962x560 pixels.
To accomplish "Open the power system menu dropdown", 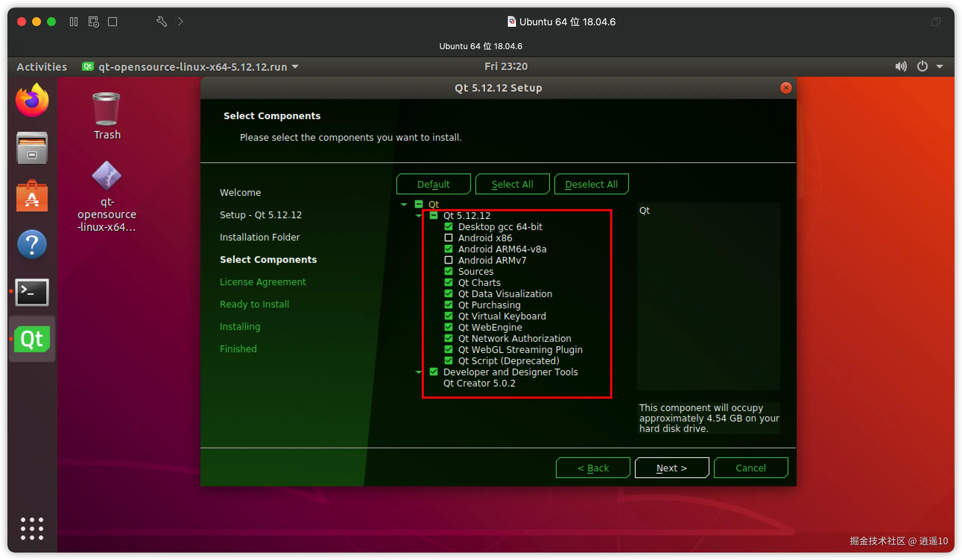I will 940,67.
